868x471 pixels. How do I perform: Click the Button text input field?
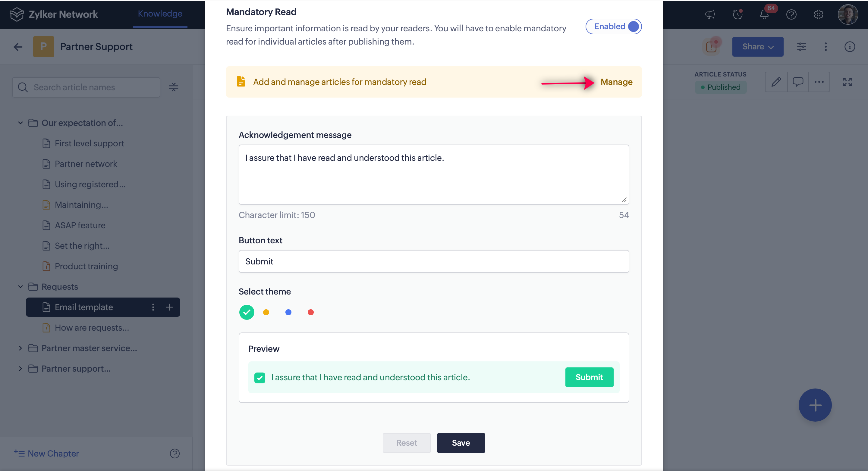pos(434,262)
